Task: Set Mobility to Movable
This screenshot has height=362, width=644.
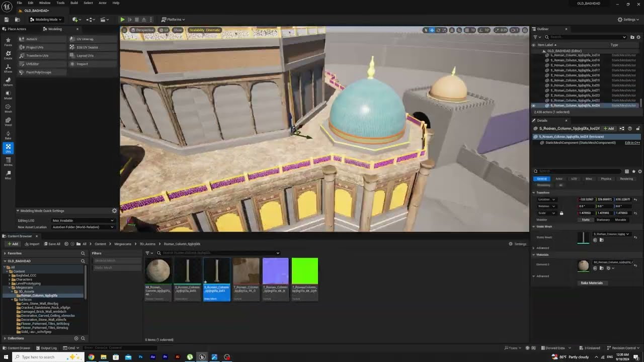Action: tap(621, 220)
